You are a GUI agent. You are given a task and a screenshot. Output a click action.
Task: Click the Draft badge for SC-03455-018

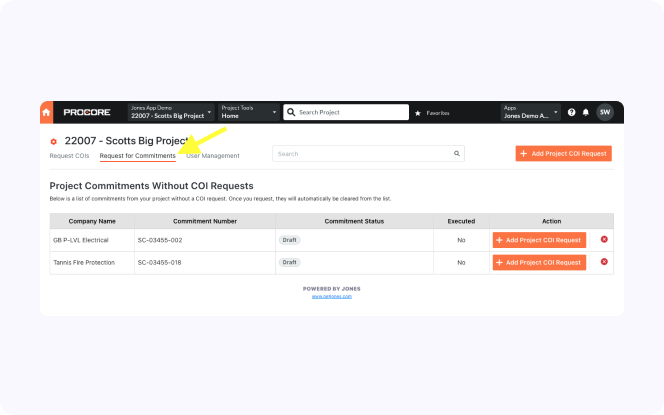tap(290, 263)
